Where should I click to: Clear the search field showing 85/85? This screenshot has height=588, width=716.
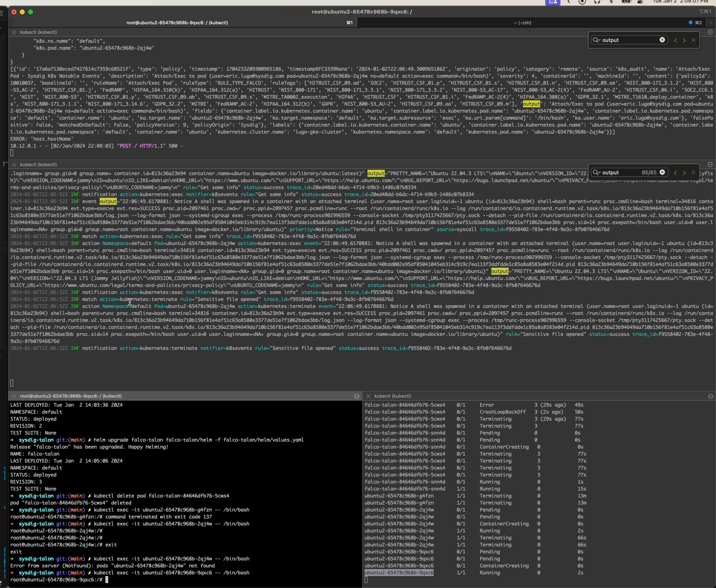coord(662,172)
